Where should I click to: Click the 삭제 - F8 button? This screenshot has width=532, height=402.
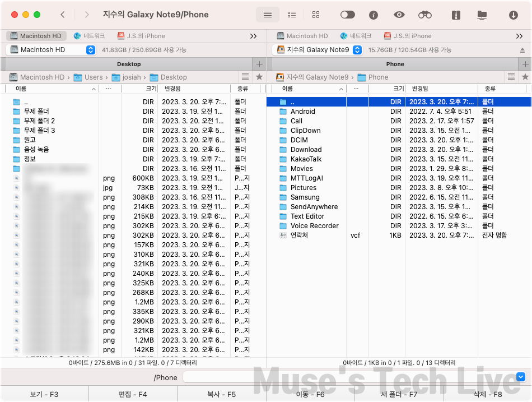488,394
